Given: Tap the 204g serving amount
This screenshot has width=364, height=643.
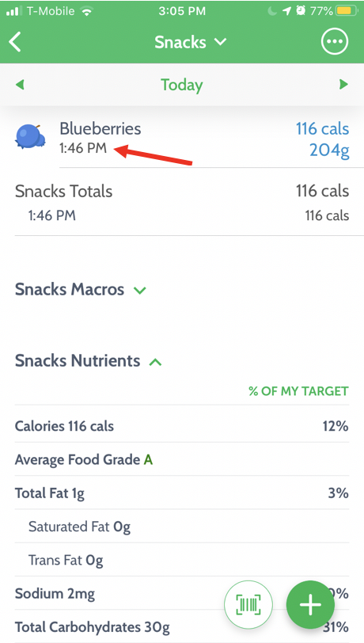Looking at the screenshot, I should tap(329, 150).
